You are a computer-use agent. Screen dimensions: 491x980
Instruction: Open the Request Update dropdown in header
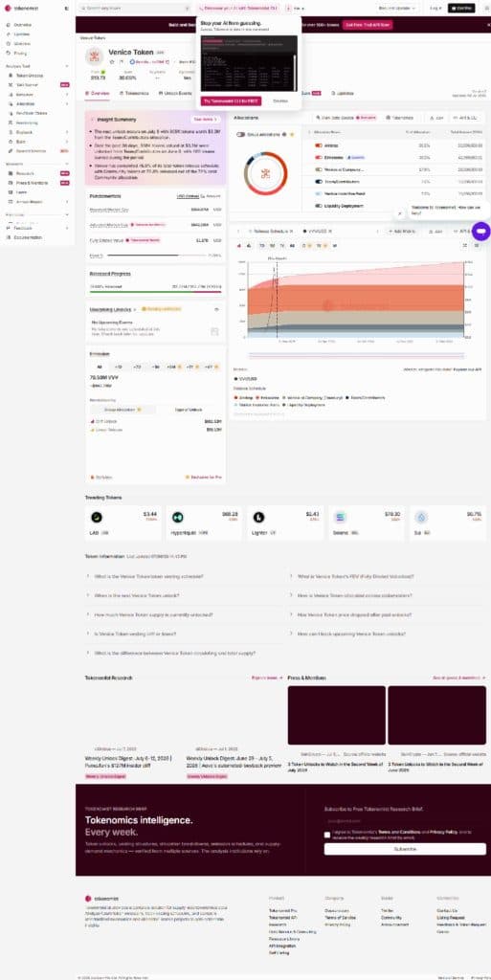point(397,8)
